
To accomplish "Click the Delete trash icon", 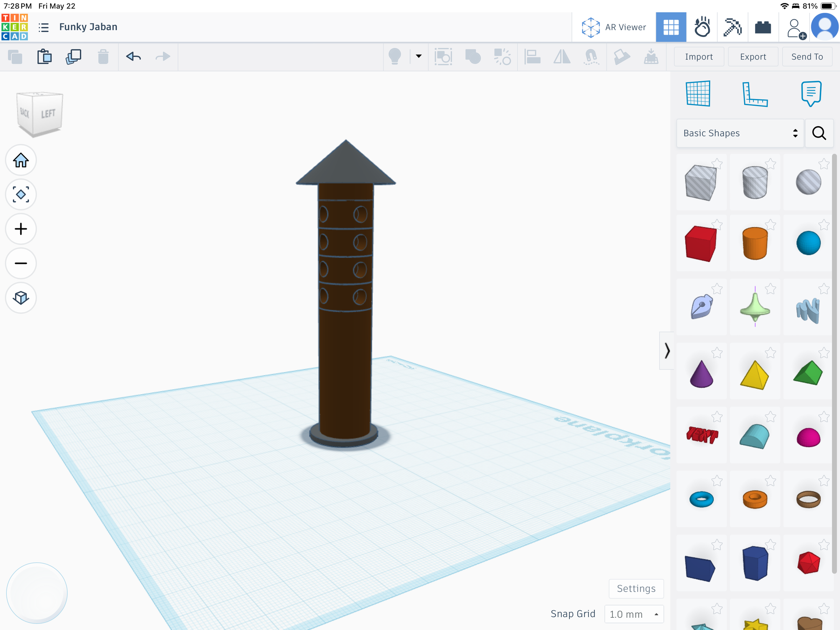I will (103, 57).
